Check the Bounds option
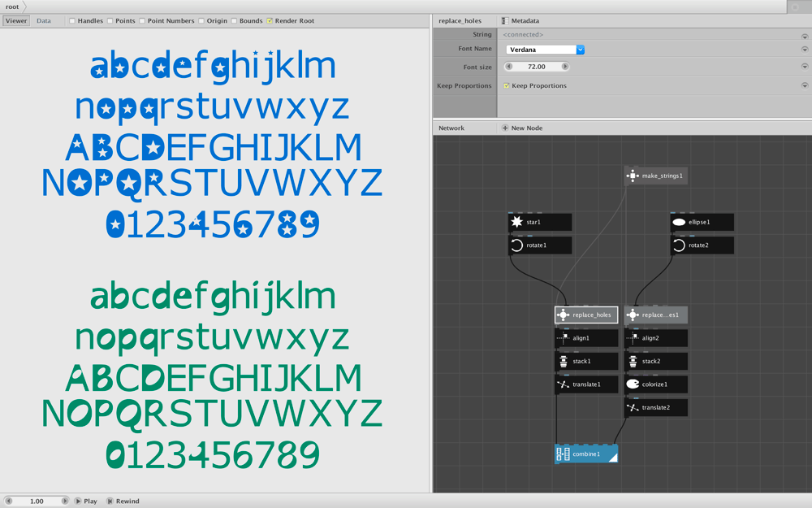The width and height of the screenshot is (812, 508). [234, 21]
